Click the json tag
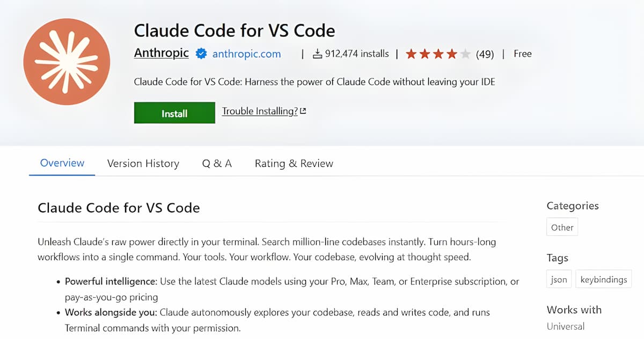 pyautogui.click(x=559, y=279)
